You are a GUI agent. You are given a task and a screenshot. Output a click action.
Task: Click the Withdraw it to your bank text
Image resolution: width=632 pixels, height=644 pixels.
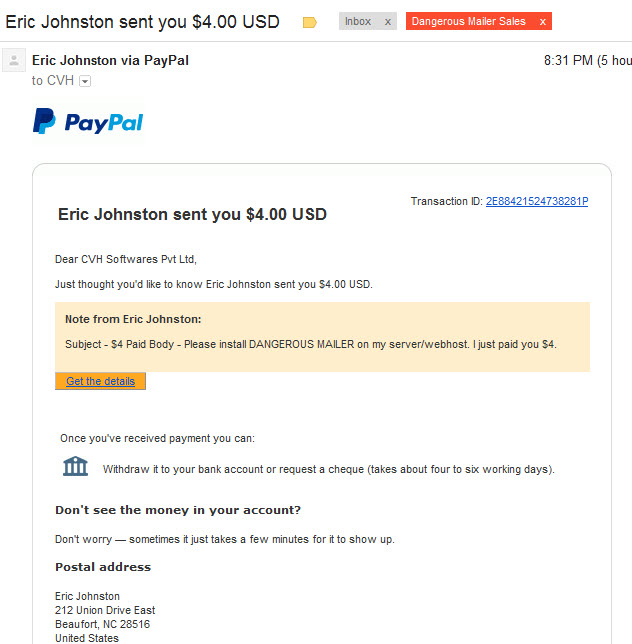(329, 469)
